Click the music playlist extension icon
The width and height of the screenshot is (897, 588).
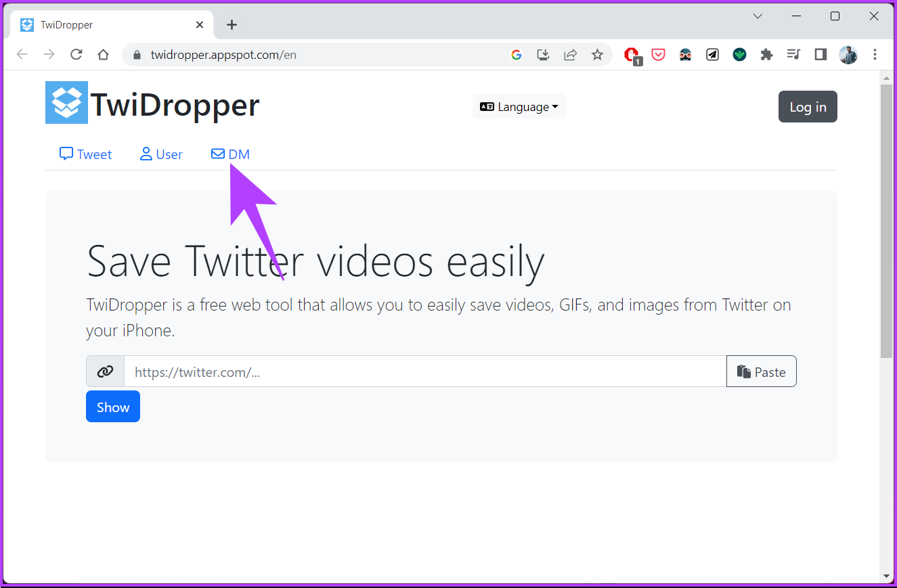[x=793, y=54]
